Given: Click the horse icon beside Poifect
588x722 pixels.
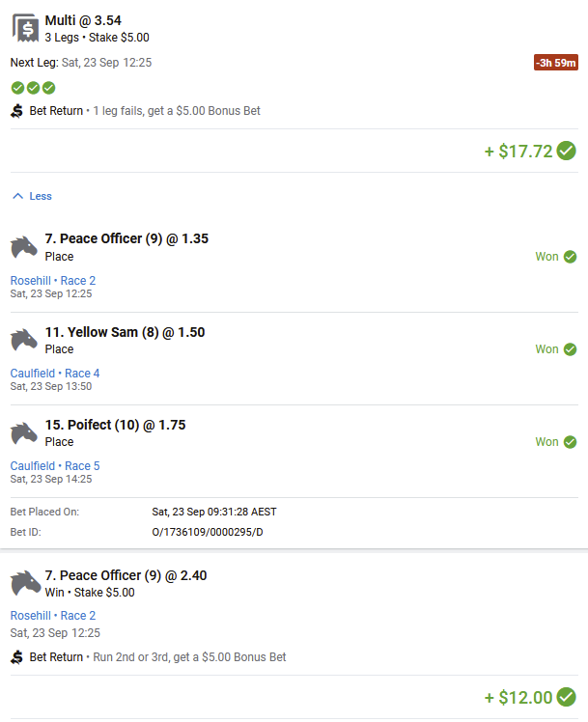Looking at the screenshot, I should tap(24, 432).
